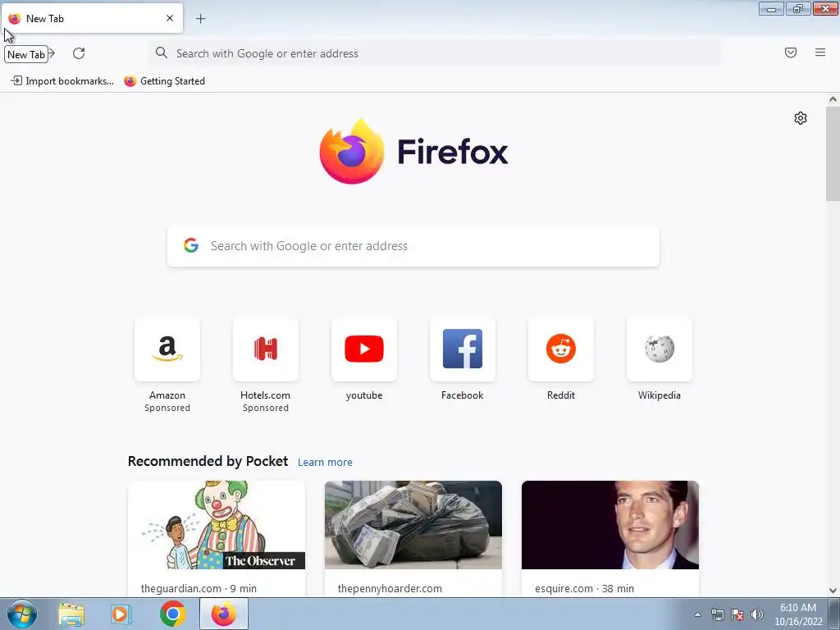This screenshot has width=840, height=630.
Task: Click the theguardian.com · 9 min text
Action: point(199,588)
